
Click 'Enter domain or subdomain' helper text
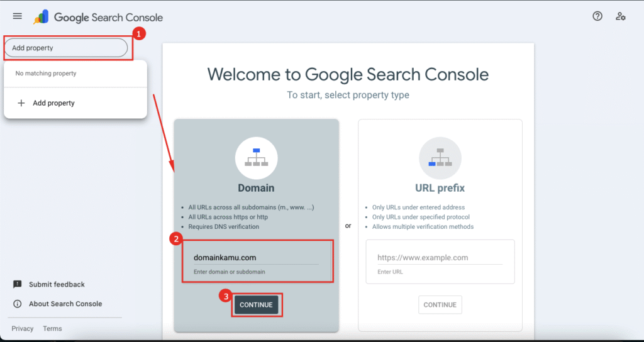click(229, 272)
